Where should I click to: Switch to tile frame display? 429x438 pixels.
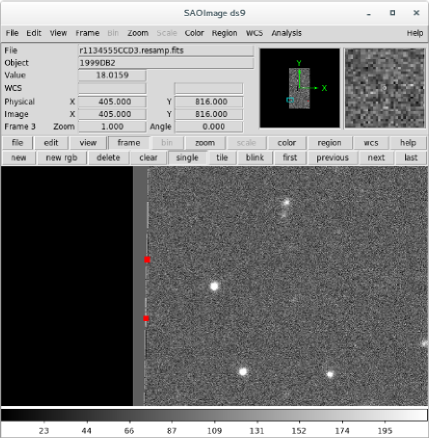222,158
